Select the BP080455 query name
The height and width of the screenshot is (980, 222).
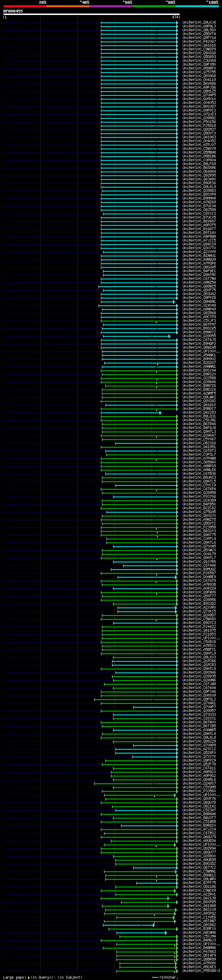pos(13,11)
